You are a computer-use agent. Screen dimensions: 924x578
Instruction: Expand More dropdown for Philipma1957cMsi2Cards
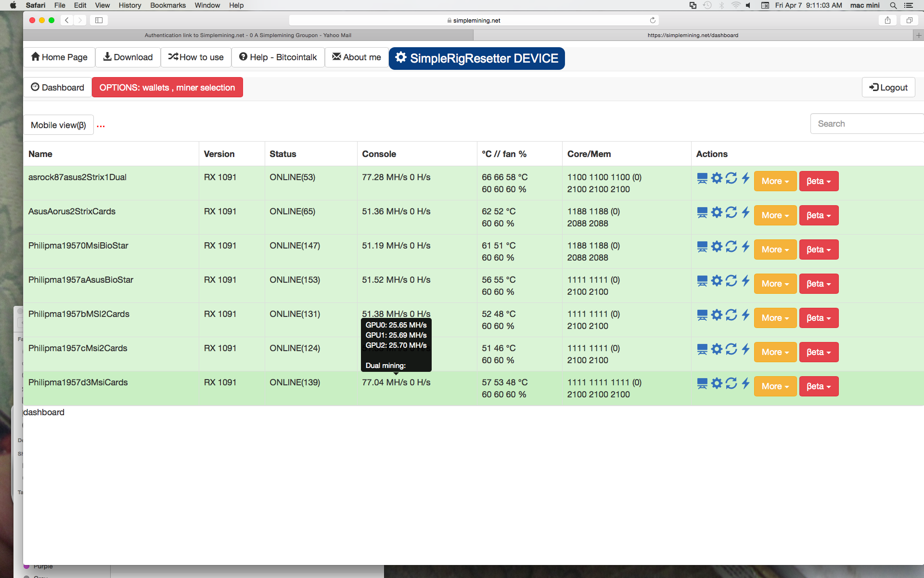[x=775, y=352]
